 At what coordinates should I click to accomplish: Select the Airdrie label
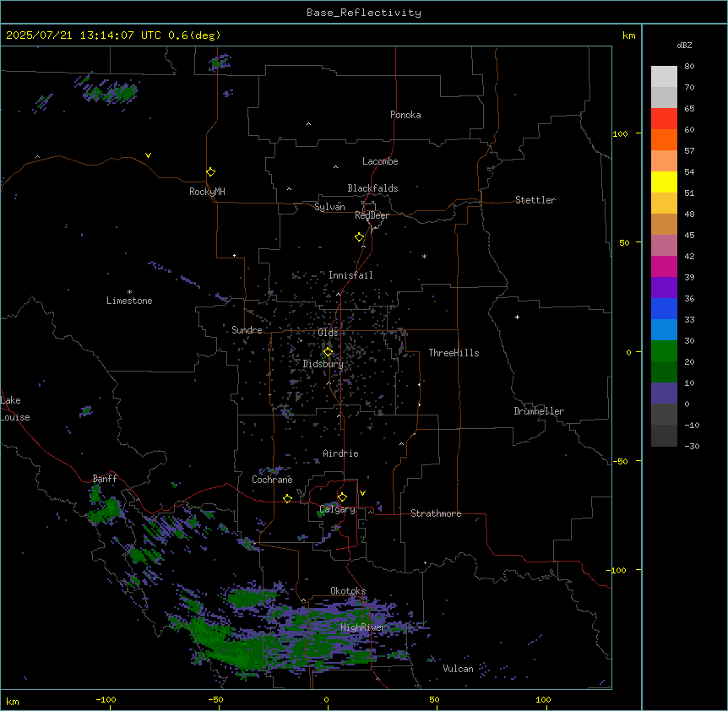pyautogui.click(x=340, y=453)
